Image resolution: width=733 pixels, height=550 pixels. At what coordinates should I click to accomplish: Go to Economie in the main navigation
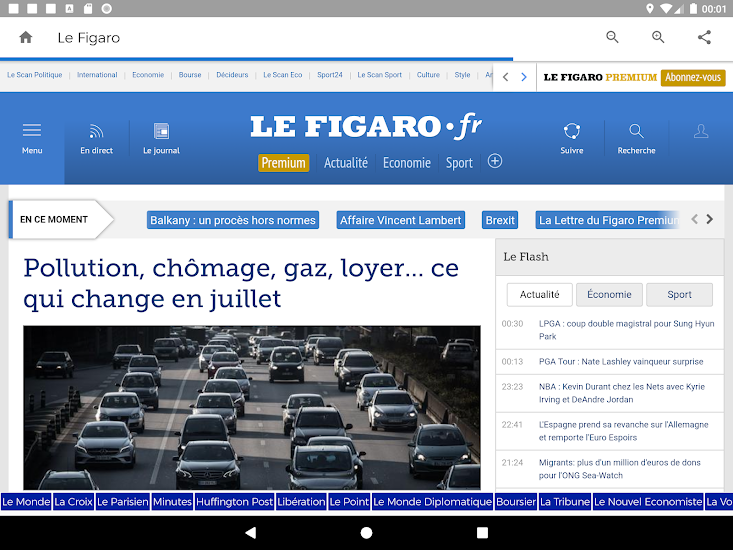[406, 163]
